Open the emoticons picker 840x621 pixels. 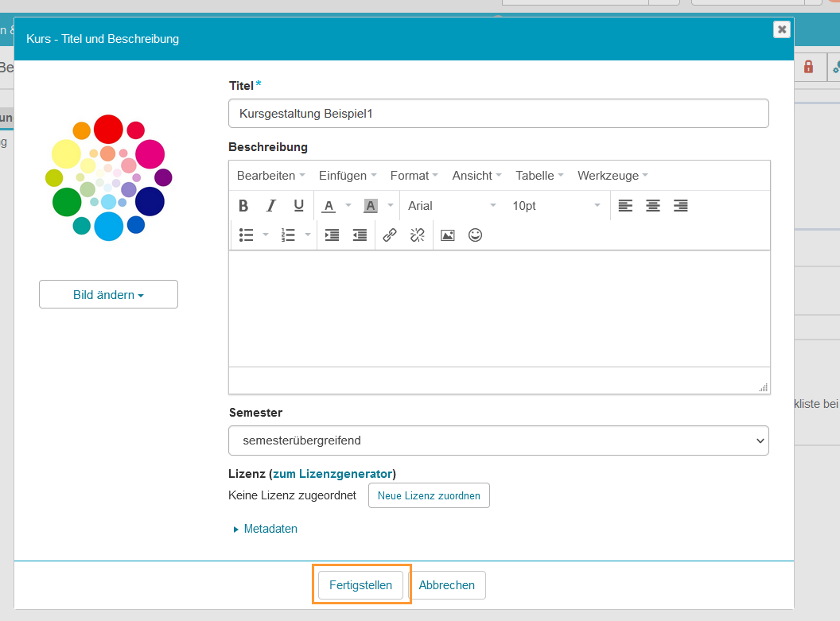click(475, 235)
